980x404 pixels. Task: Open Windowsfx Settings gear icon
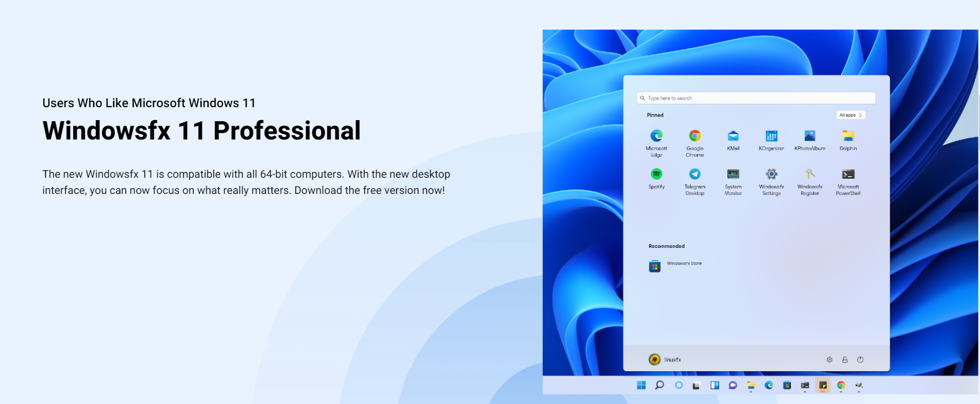point(771,174)
